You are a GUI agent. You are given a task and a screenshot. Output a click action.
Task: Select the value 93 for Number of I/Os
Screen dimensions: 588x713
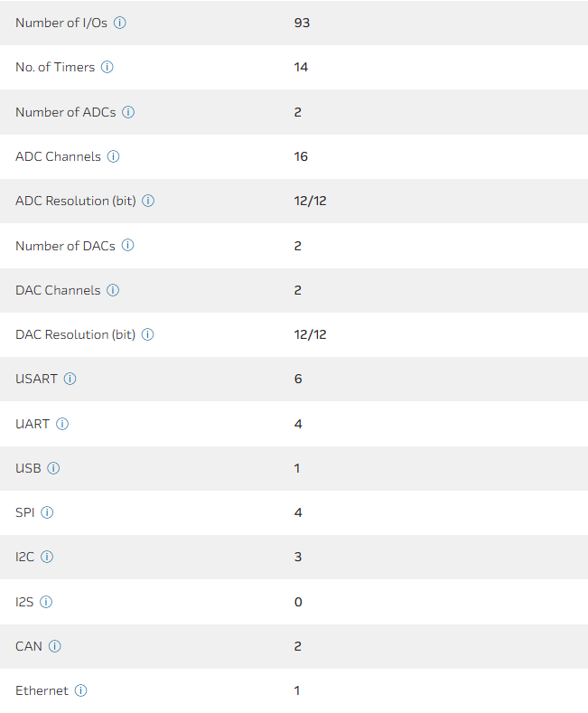(302, 23)
